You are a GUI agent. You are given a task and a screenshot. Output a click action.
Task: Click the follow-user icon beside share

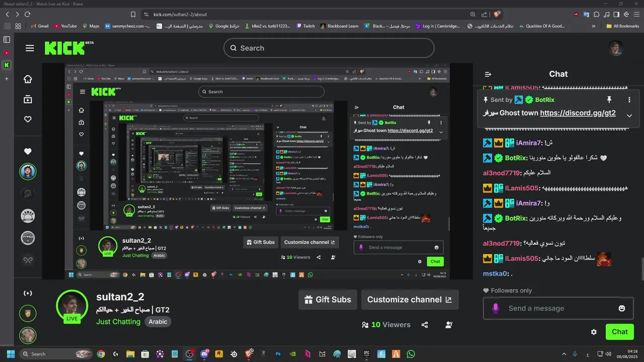449,325
